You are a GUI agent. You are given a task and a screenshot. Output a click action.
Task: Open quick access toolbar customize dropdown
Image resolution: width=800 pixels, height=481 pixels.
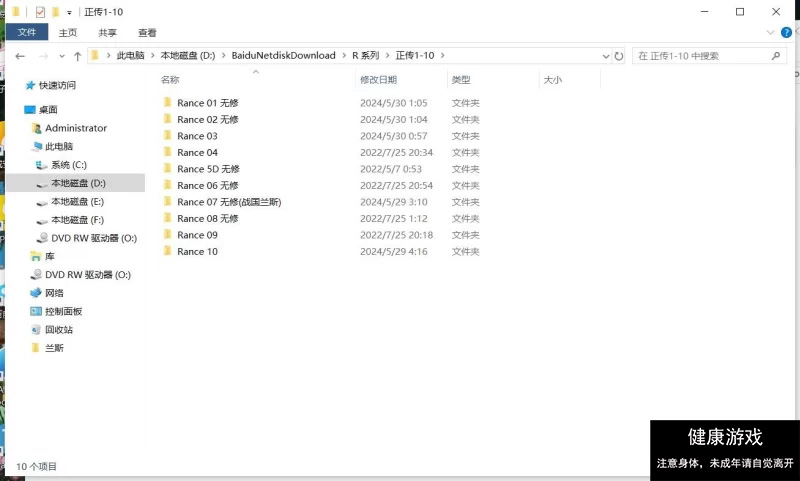pyautogui.click(x=69, y=12)
